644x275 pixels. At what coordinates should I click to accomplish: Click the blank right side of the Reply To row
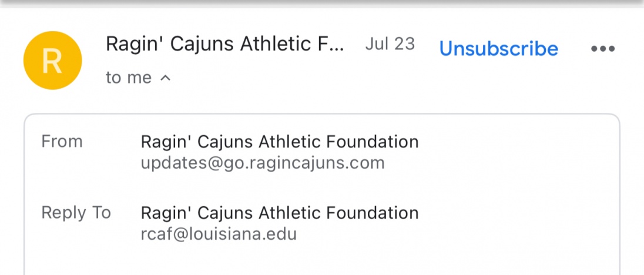pos(517,222)
